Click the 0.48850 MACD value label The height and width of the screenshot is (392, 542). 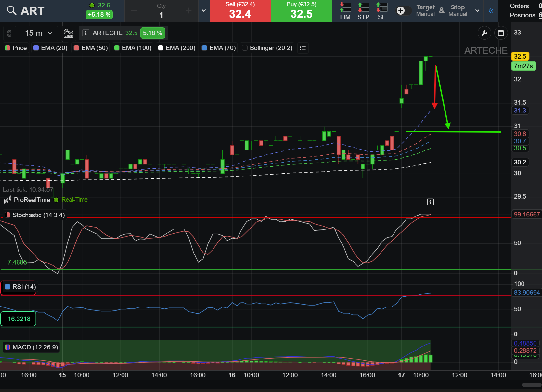(525, 343)
